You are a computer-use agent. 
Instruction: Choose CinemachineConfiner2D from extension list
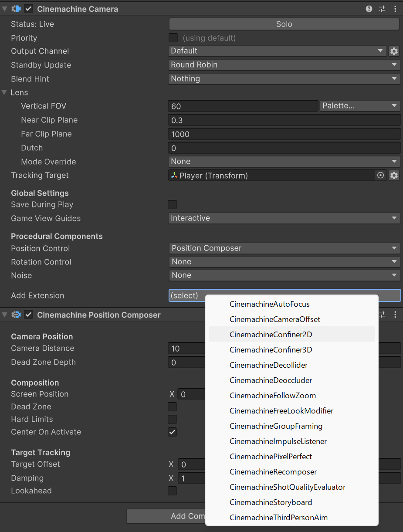[271, 335]
